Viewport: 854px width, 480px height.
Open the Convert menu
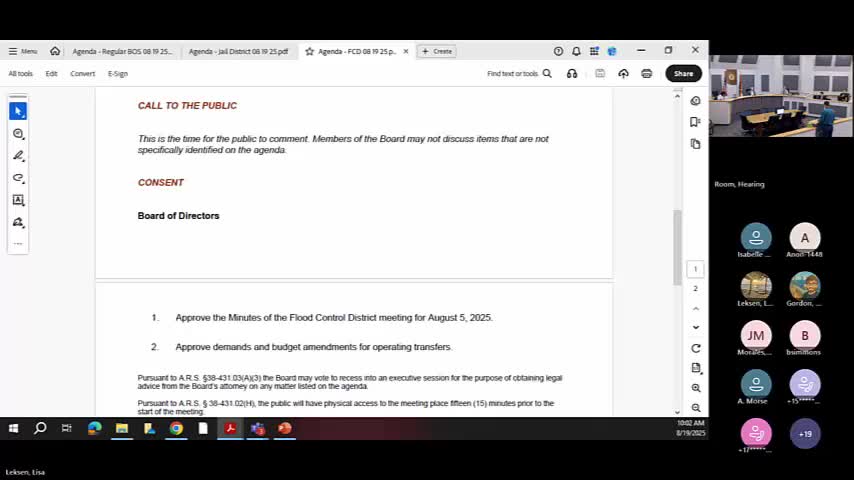pos(83,74)
